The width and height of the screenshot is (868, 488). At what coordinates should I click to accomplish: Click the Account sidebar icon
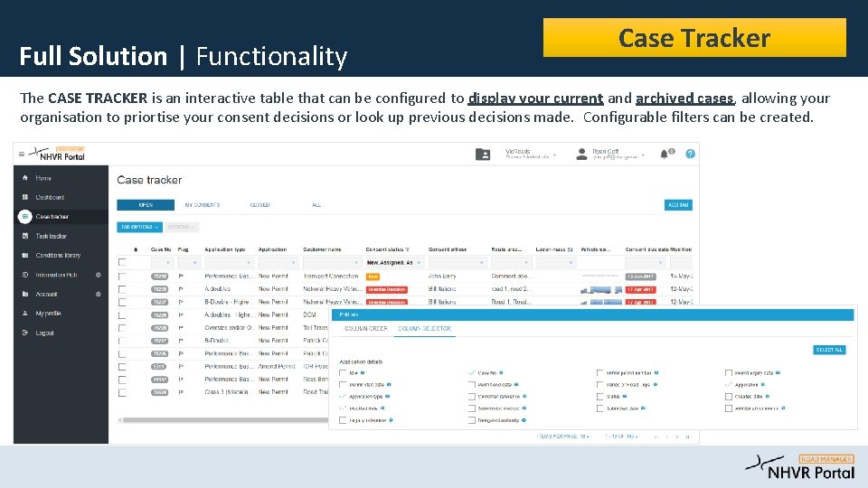[25, 294]
